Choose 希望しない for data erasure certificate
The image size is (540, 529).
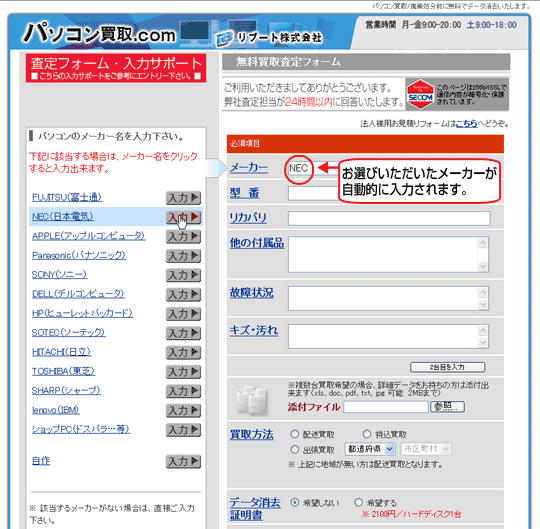pos(294,502)
